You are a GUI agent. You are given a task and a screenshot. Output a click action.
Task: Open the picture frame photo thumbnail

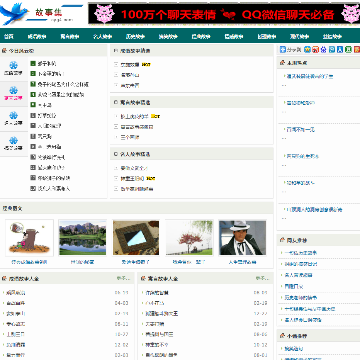136,238
